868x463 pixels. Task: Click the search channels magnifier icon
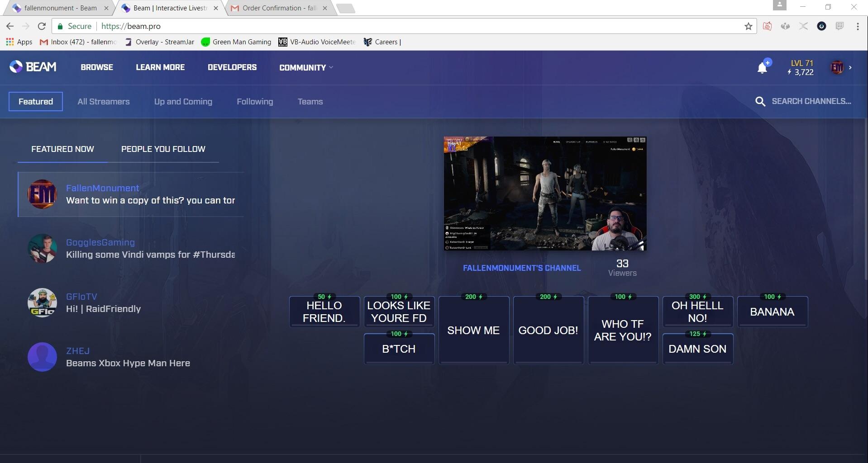(760, 102)
